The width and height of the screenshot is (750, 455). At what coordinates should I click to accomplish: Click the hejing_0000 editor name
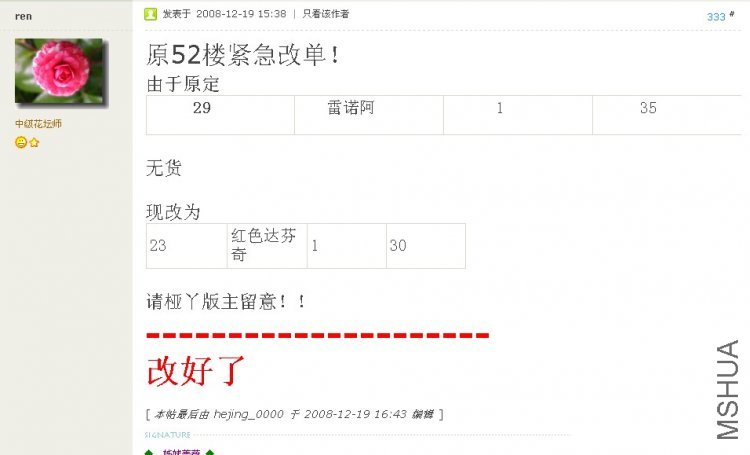pos(248,414)
